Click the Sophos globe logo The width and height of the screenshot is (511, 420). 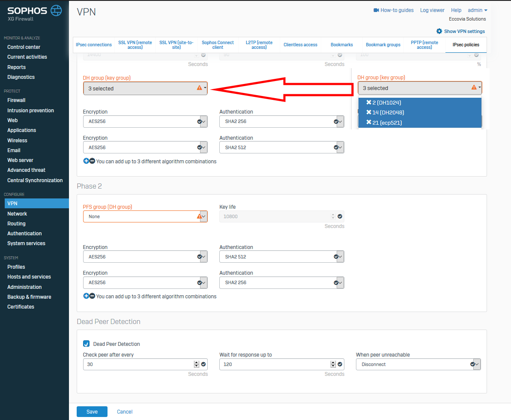click(x=56, y=11)
